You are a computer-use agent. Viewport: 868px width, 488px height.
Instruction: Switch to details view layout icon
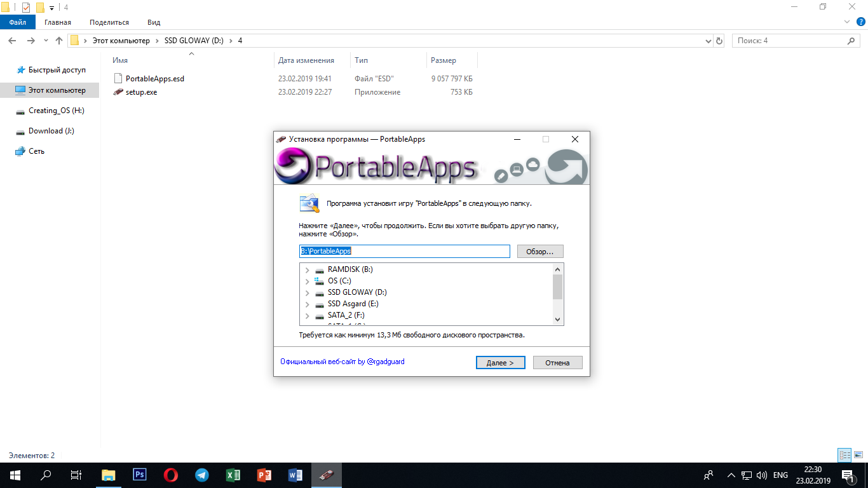coord(844,455)
